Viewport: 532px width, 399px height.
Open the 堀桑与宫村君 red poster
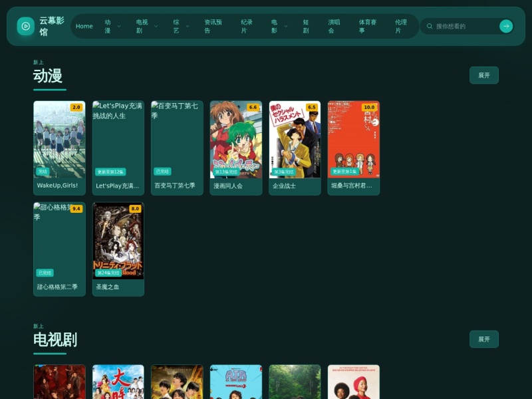pos(354,140)
